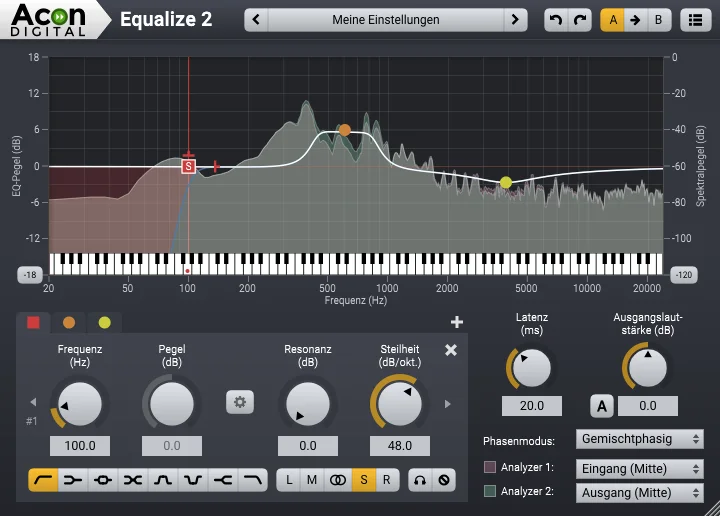Set band channel mode to M
The width and height of the screenshot is (720, 516).
(x=312, y=480)
